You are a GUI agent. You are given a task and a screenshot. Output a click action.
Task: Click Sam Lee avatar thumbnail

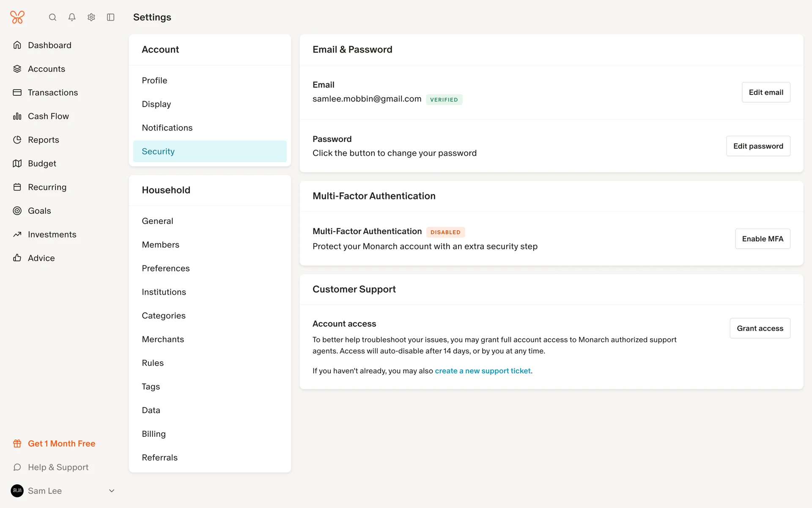(x=17, y=491)
